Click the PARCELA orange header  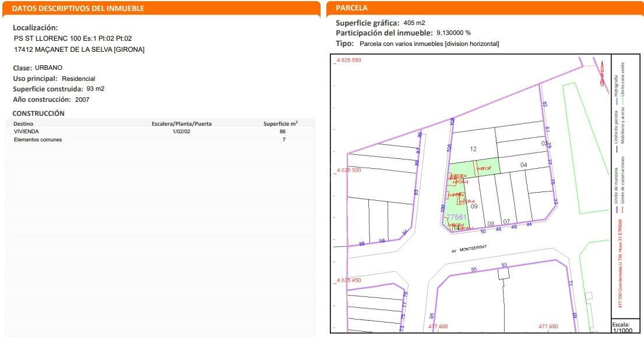(351, 8)
